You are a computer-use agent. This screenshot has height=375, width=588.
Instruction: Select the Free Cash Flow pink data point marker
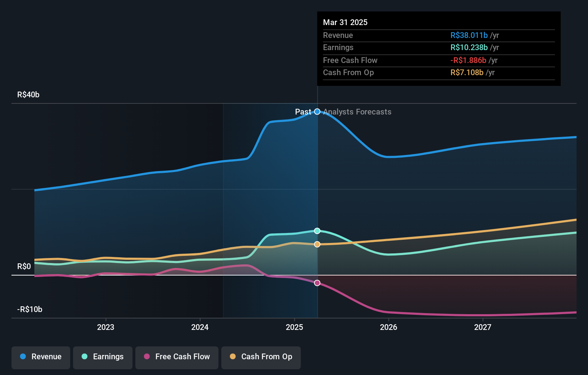(x=317, y=283)
